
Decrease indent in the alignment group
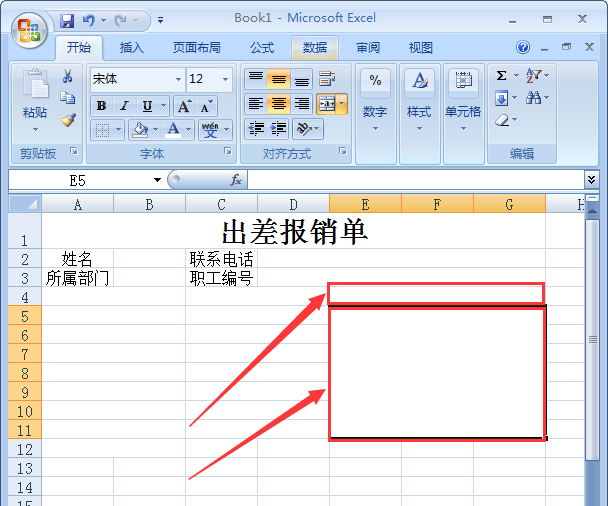[x=256, y=128]
